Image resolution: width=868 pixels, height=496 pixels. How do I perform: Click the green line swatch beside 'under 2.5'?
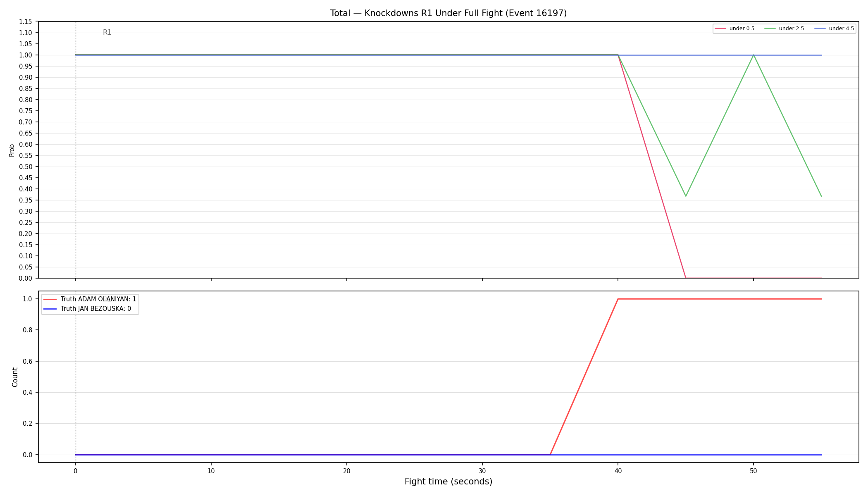[770, 29]
